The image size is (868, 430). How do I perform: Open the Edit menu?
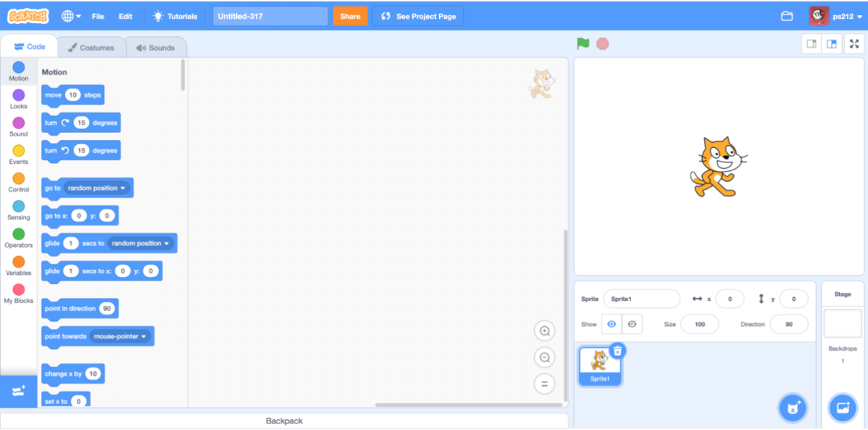tap(126, 16)
